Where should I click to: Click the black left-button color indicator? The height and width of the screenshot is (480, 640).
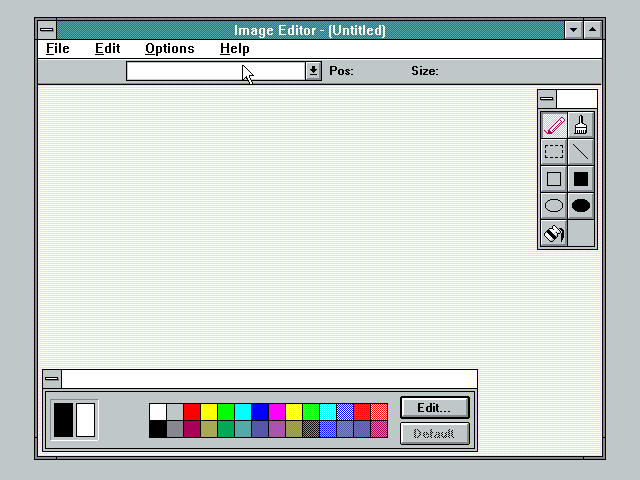click(63, 420)
